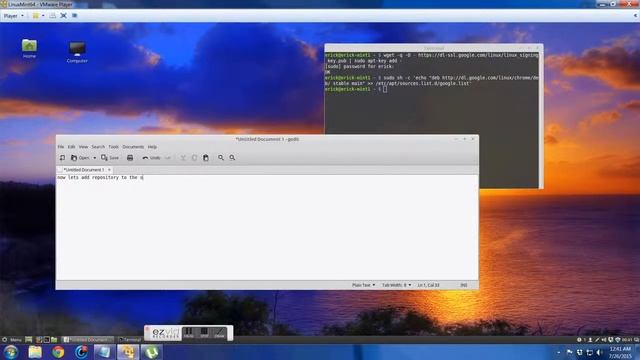Open Find with first magnifier icon
This screenshot has width=640, height=360.
click(x=221, y=158)
